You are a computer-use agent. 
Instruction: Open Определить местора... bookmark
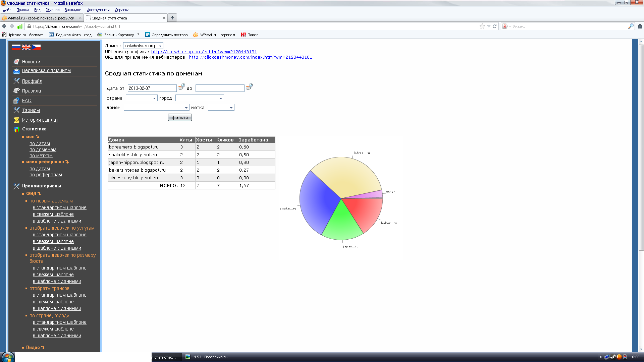(168, 35)
